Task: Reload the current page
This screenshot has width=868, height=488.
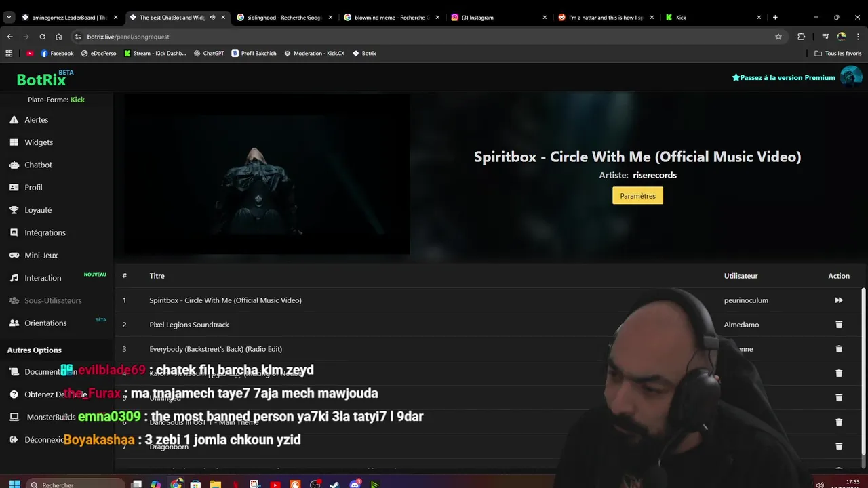Action: (43, 37)
